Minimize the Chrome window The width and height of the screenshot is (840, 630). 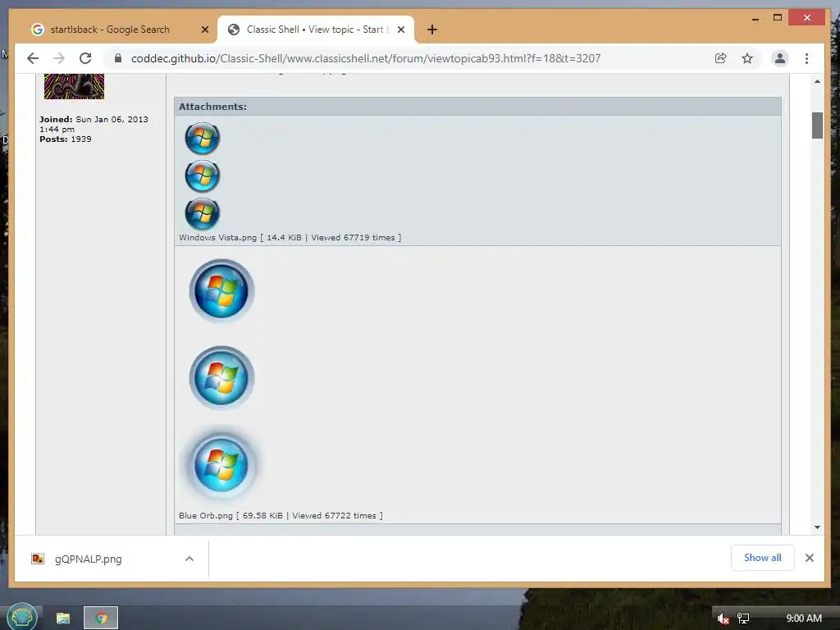click(756, 18)
